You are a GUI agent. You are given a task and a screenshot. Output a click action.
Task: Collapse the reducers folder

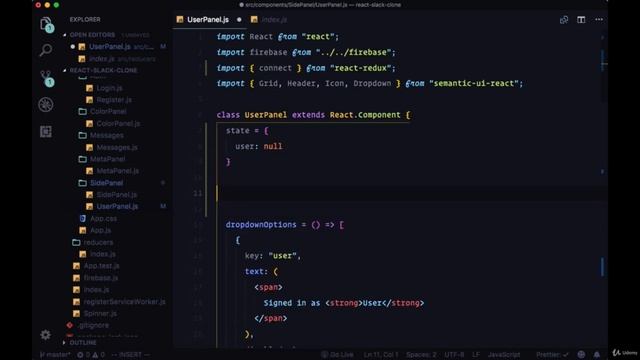[98, 242]
